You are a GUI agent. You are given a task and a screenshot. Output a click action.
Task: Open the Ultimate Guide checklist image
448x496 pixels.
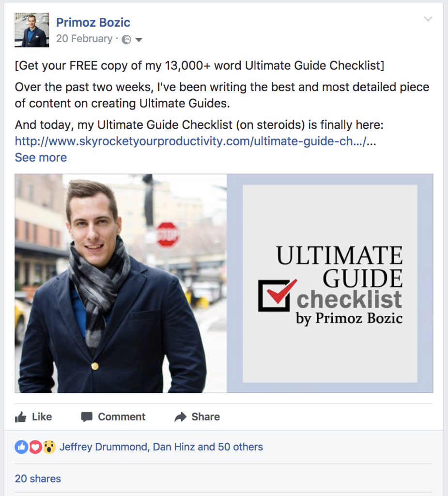pos(224,283)
